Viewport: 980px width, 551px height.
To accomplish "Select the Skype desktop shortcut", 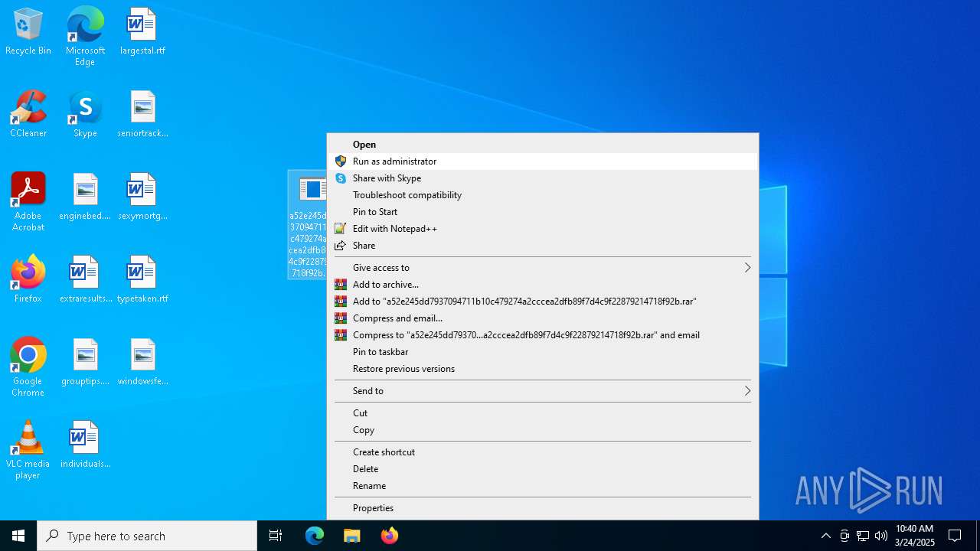I will [85, 115].
